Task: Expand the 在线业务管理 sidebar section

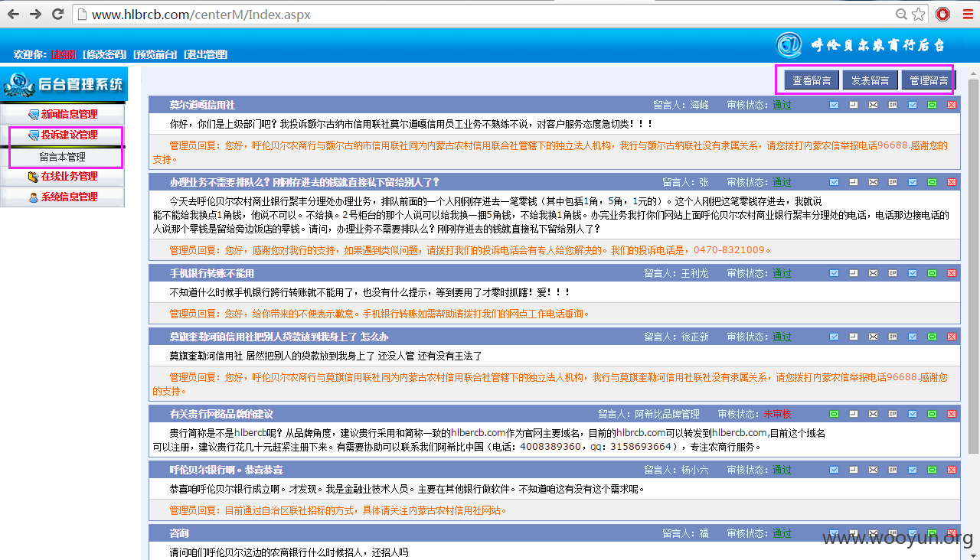Action: tap(62, 177)
